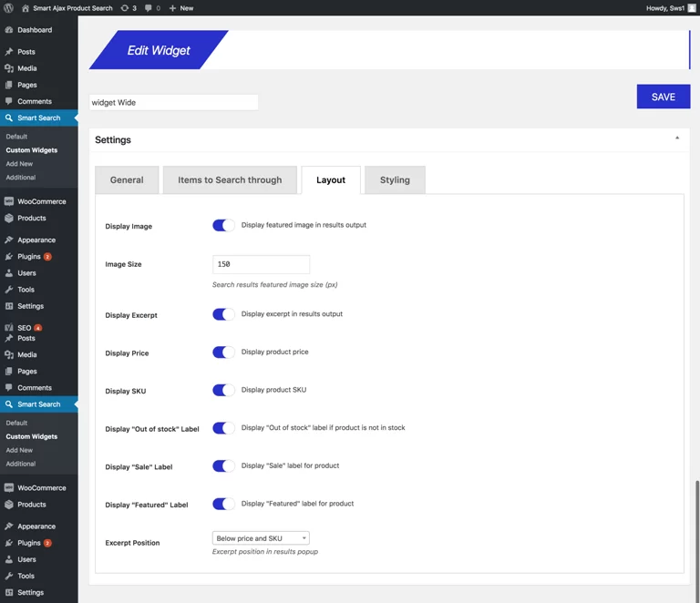
Task: Click the label "Display featured image in results output"
Action: pyautogui.click(x=304, y=225)
